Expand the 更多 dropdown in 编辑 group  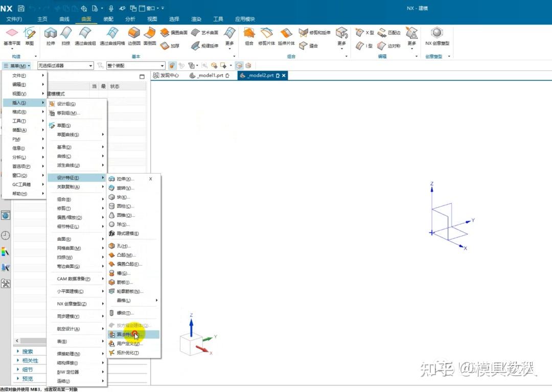(412, 45)
